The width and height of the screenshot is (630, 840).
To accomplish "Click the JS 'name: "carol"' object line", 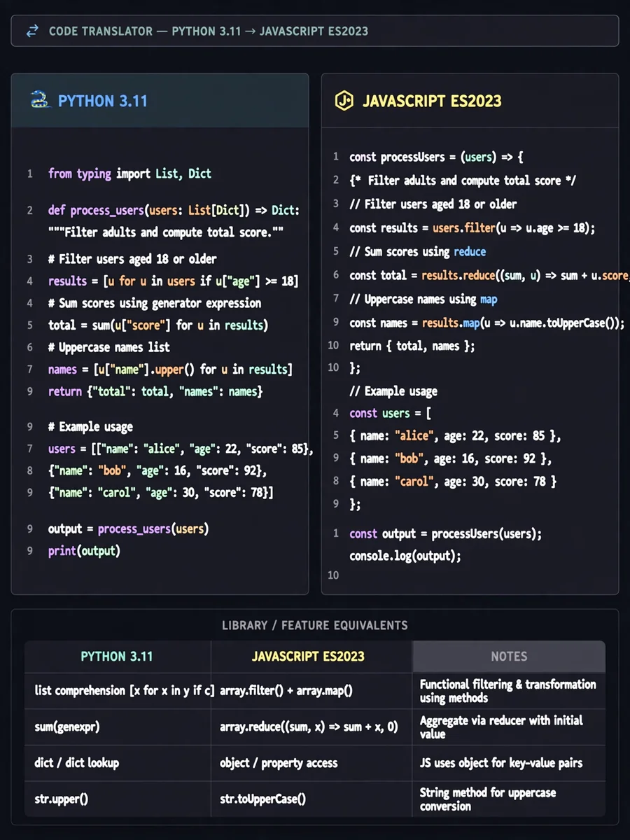I will point(454,482).
